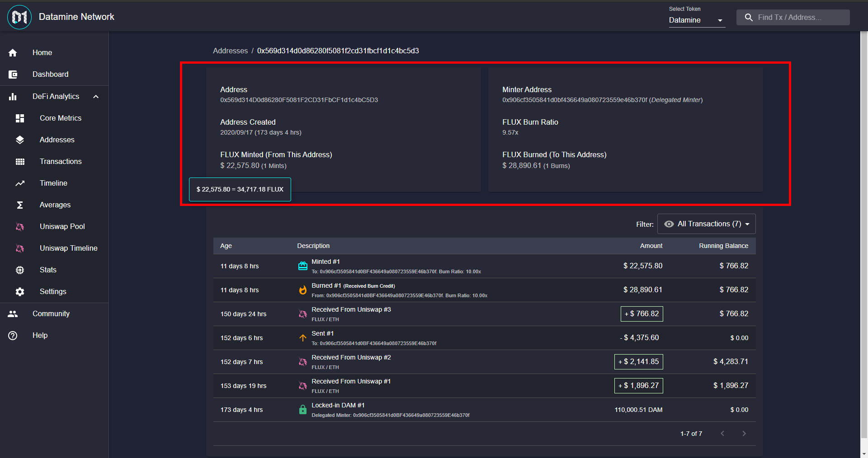Open Dashboard in the sidebar
868x458 pixels.
pos(54,75)
